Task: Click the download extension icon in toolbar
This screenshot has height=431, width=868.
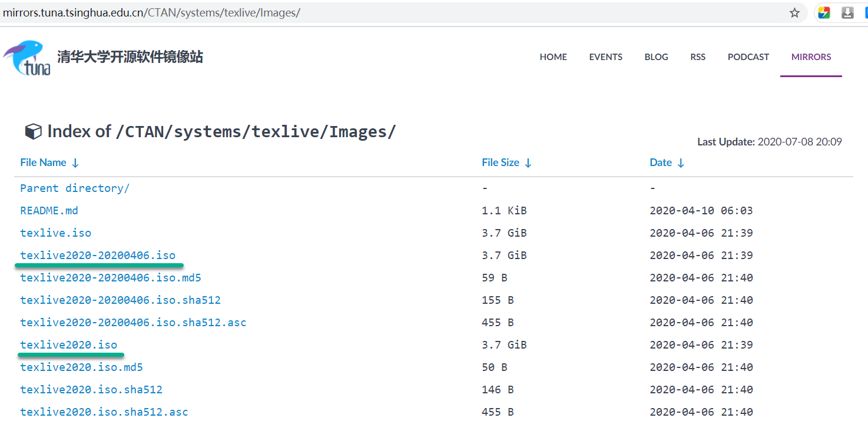Action: tap(847, 13)
